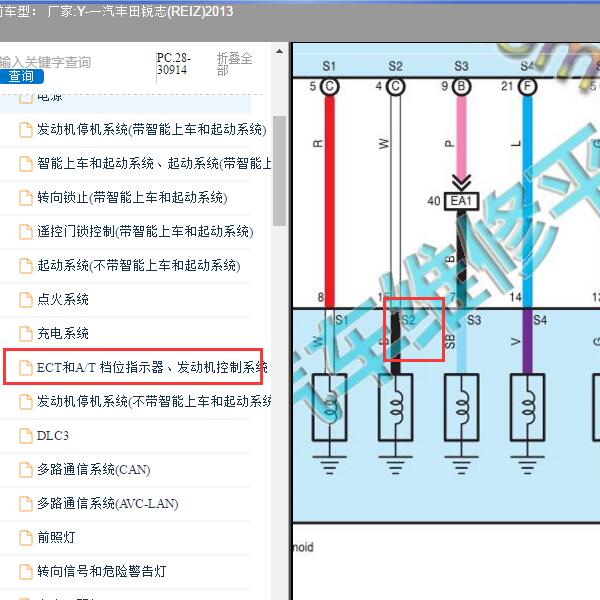
Task: Click document icon beside ECT和A/T 档位指示器
Action: pos(26,367)
